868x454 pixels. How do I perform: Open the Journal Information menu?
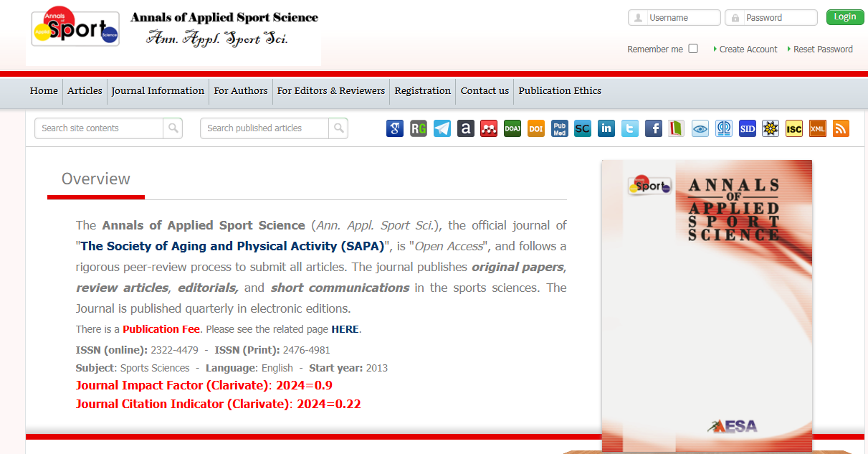(x=158, y=91)
